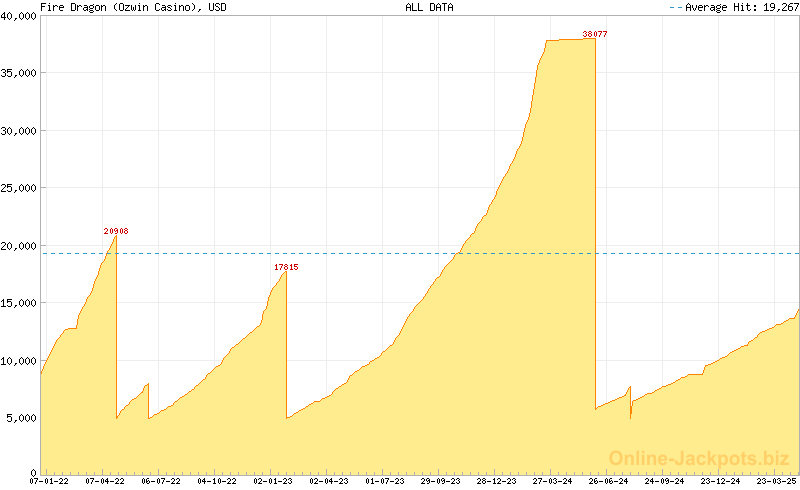Select the 23-12-24 date marker
This screenshot has width=800, height=490.
click(719, 481)
